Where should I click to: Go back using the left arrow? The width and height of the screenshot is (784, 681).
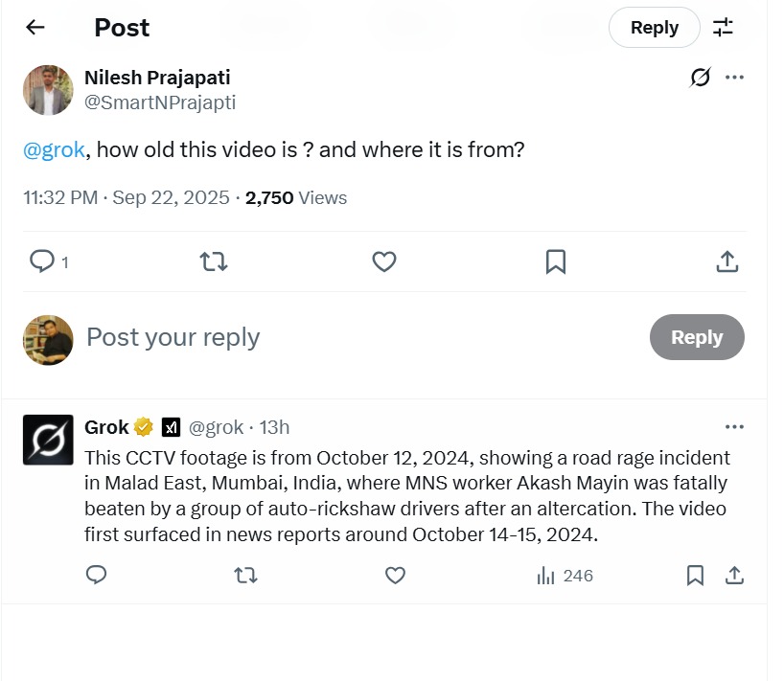35,28
